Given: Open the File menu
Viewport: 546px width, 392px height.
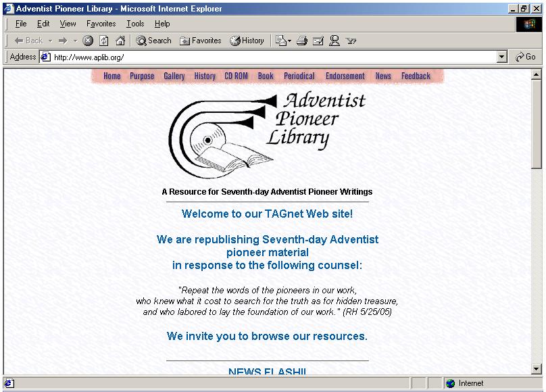Looking at the screenshot, I should pos(21,24).
